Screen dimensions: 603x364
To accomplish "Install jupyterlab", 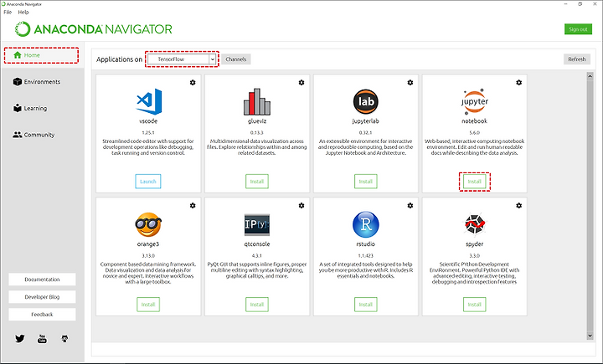I will tap(366, 182).
